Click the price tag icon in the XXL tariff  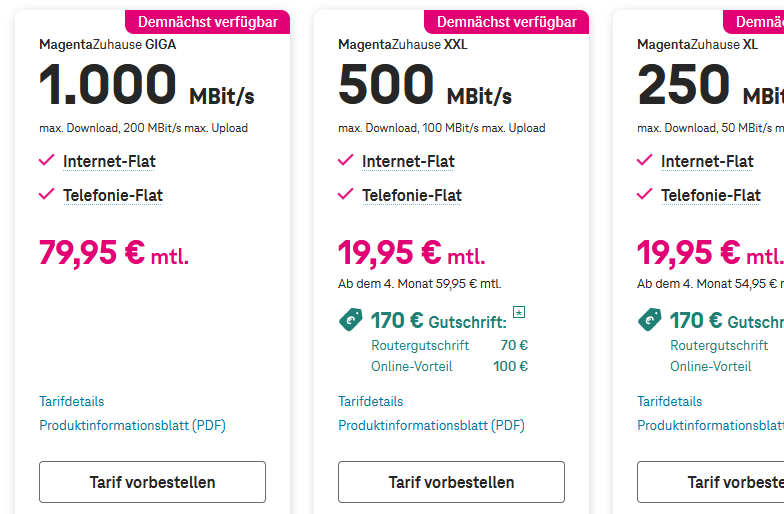tap(350, 320)
